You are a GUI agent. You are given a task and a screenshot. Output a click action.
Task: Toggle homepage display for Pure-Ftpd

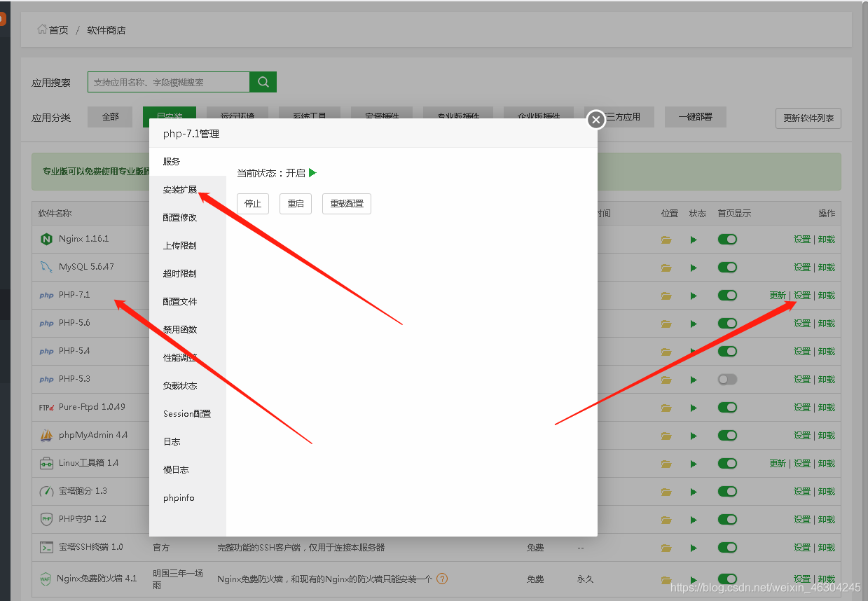coord(727,408)
